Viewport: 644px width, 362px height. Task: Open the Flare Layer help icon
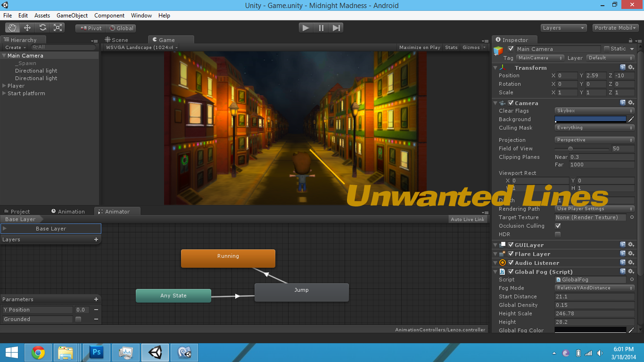(623, 254)
